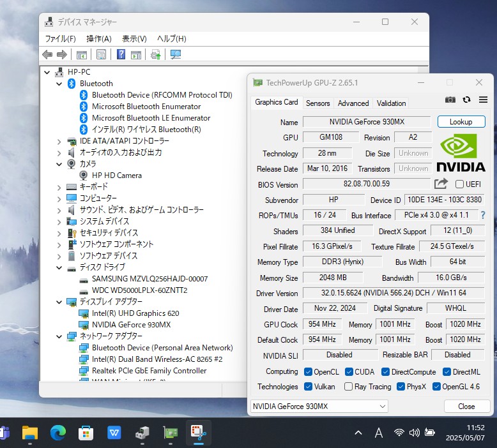Screen dimensions: 497x448
Task: Open the ヘルプ(H) menu
Action: coord(172,39)
